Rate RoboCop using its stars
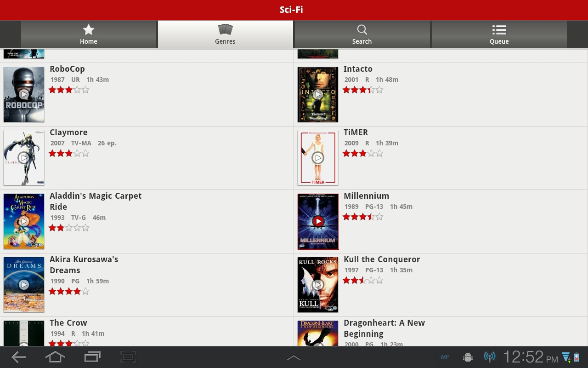The height and width of the screenshot is (368, 588). coord(69,90)
